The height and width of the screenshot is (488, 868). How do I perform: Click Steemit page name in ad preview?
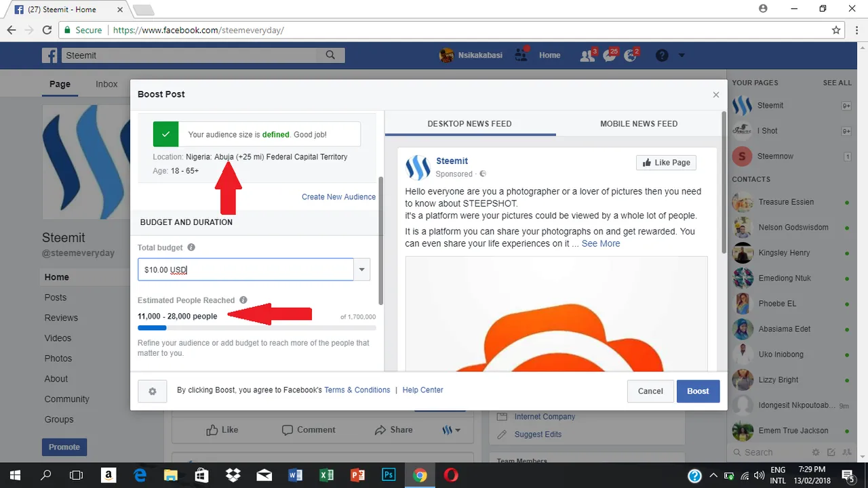pyautogui.click(x=452, y=161)
